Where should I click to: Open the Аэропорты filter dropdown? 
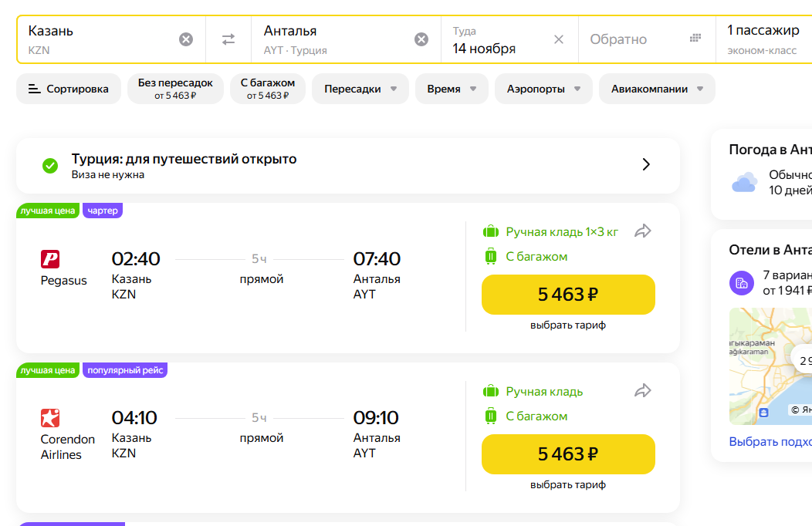coord(543,89)
